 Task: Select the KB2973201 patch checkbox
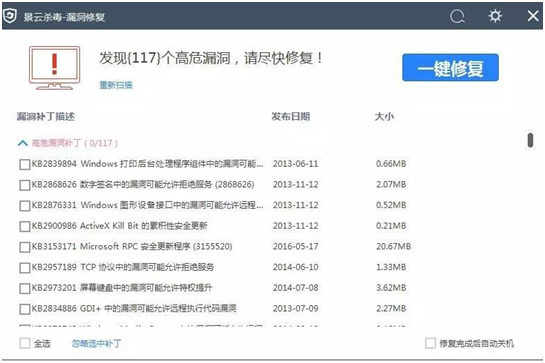[25, 288]
